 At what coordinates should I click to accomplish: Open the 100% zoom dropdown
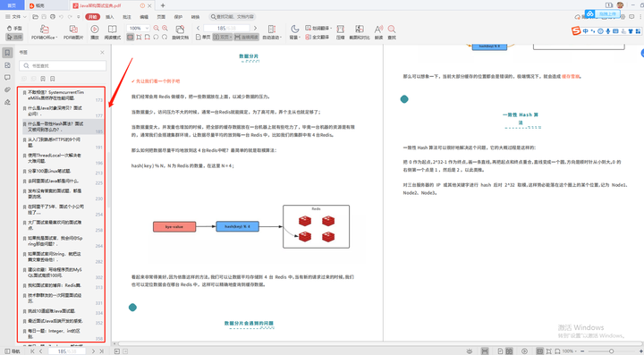click(x=138, y=29)
